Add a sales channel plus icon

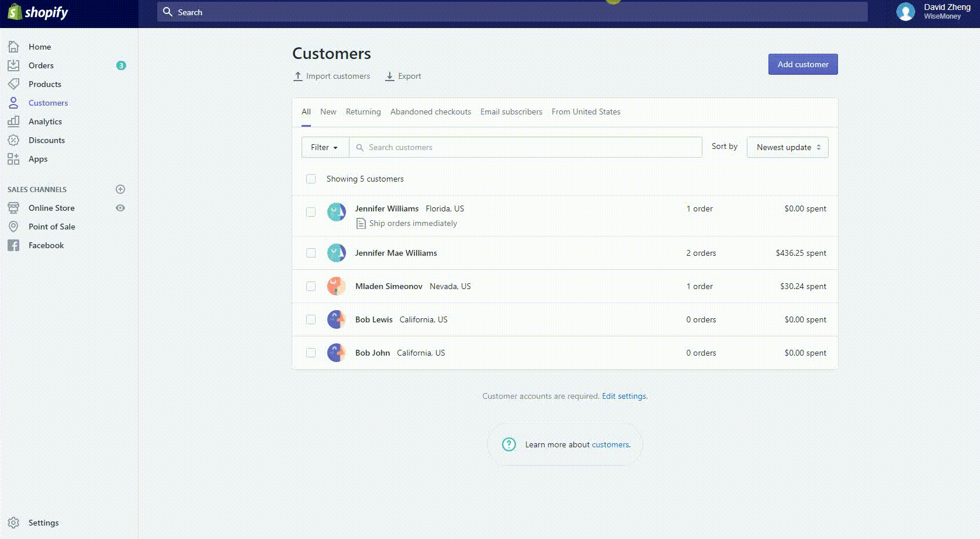(x=120, y=189)
